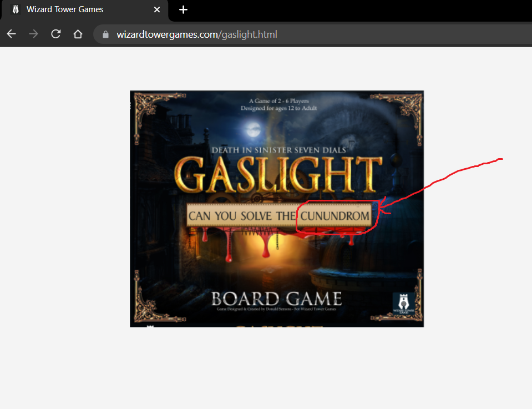Click Wizard Tower Games logo on cover

(x=403, y=303)
